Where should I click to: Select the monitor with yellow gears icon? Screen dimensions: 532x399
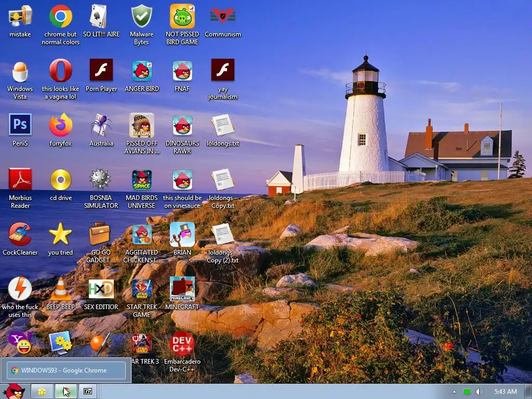point(60,343)
